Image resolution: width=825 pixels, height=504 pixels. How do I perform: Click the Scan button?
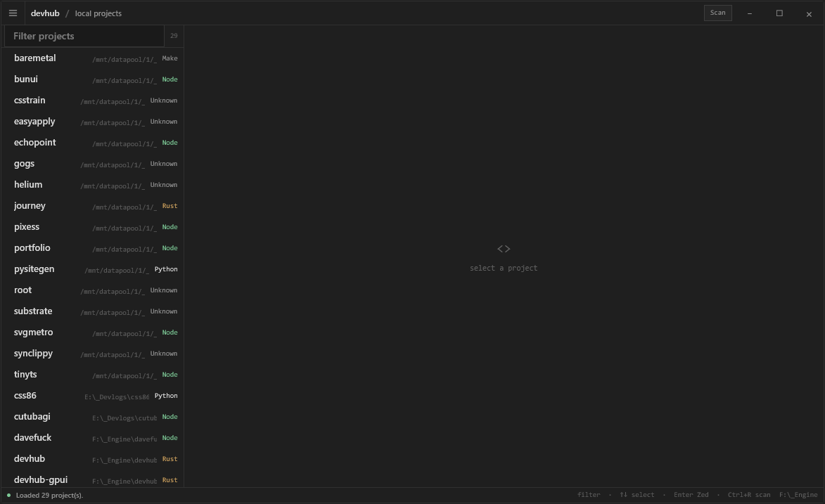[x=717, y=13]
